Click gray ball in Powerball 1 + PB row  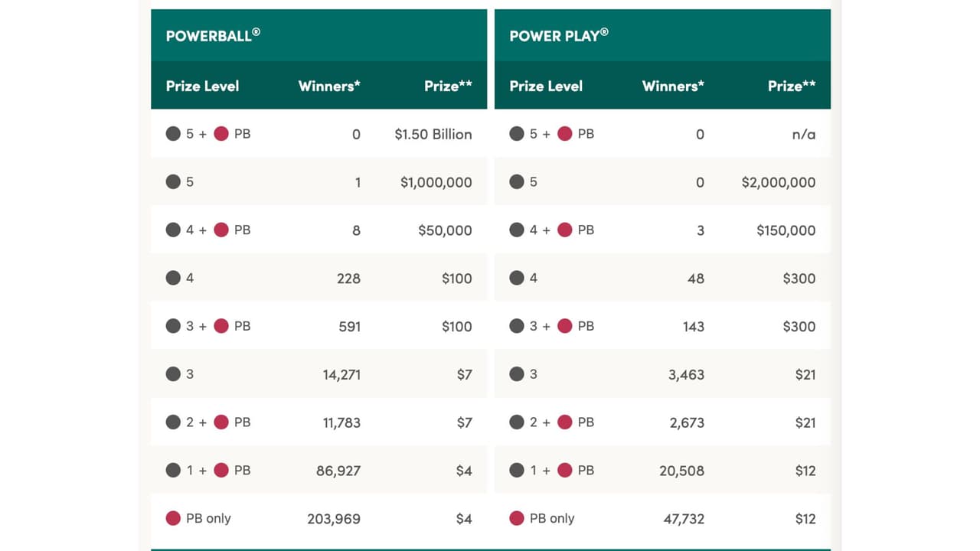(x=174, y=470)
